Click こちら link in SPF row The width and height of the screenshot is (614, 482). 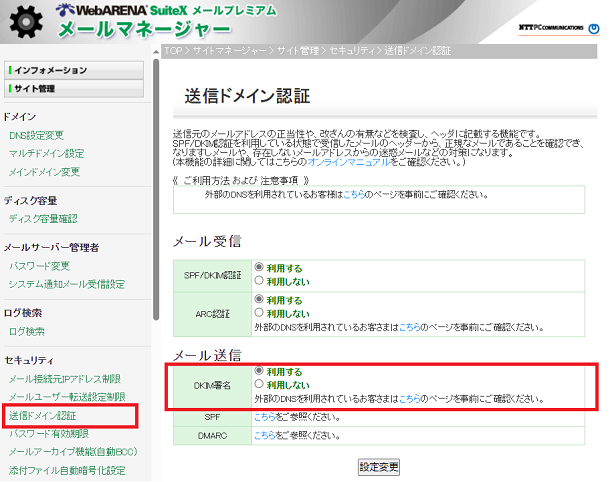pos(265,417)
